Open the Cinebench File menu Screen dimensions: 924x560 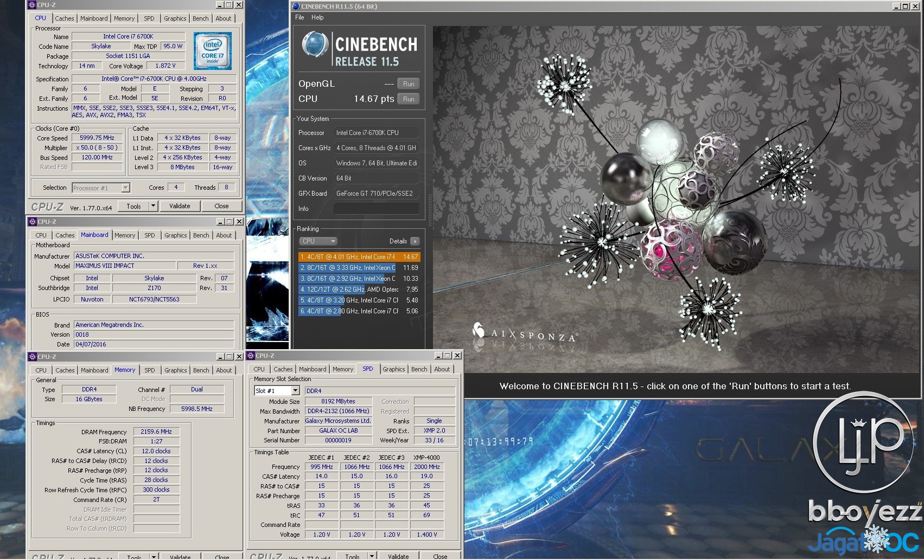(x=299, y=17)
